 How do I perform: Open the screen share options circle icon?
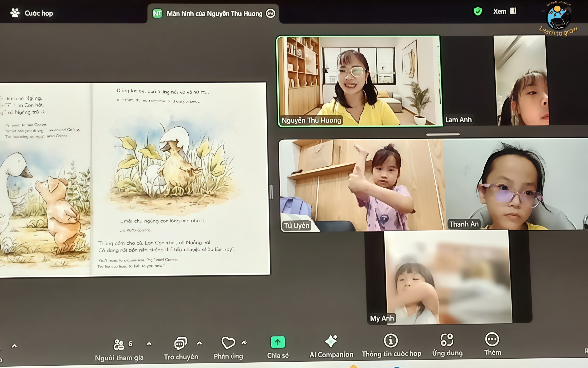[270, 13]
